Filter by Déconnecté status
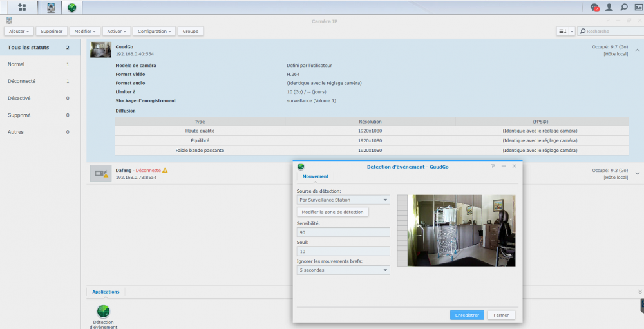 [x=21, y=81]
